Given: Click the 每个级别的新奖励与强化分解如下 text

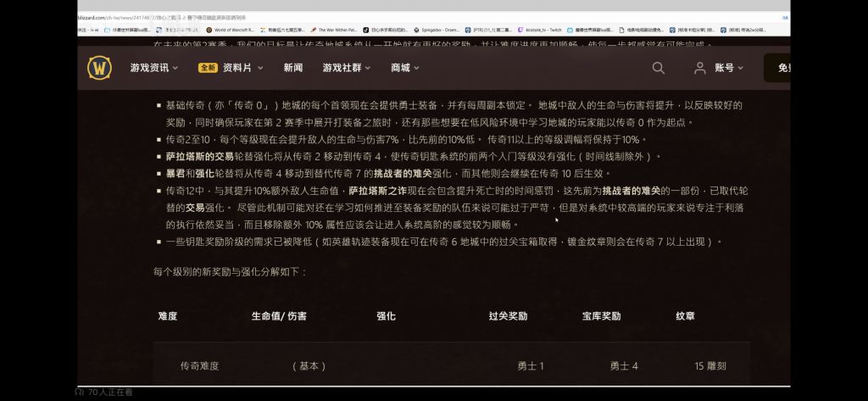Looking at the screenshot, I should pyautogui.click(x=231, y=272).
